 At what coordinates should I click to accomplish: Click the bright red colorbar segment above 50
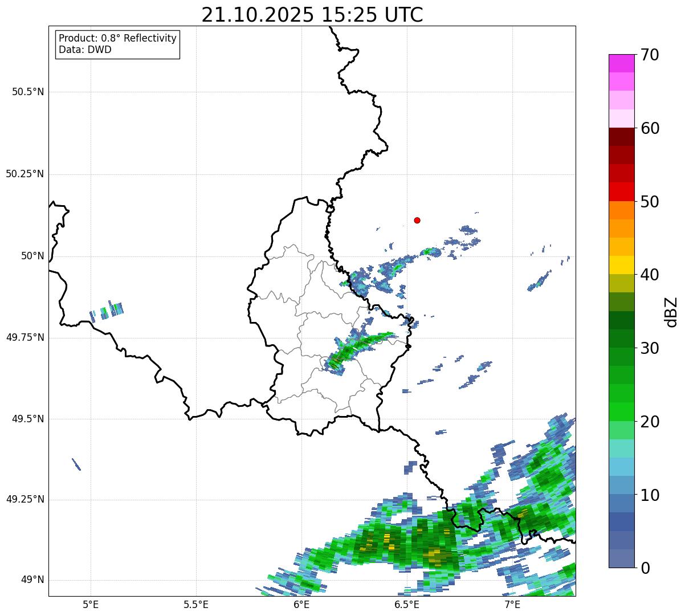coord(621,191)
